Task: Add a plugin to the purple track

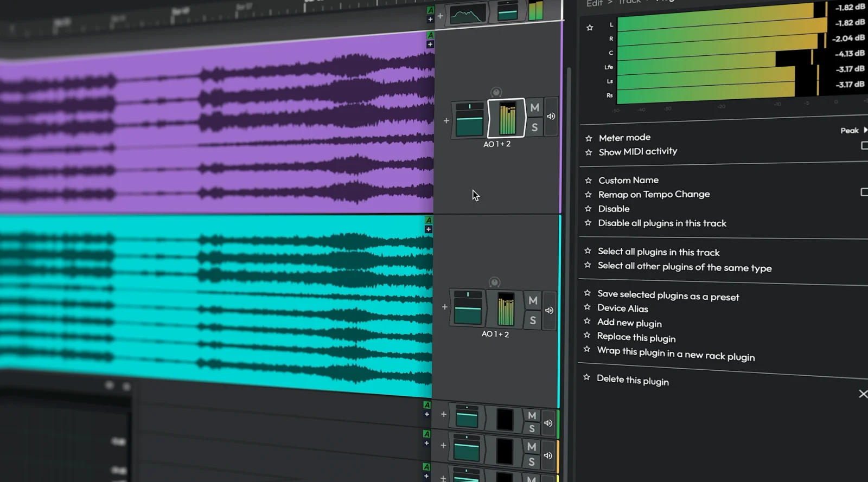Action: [x=446, y=120]
